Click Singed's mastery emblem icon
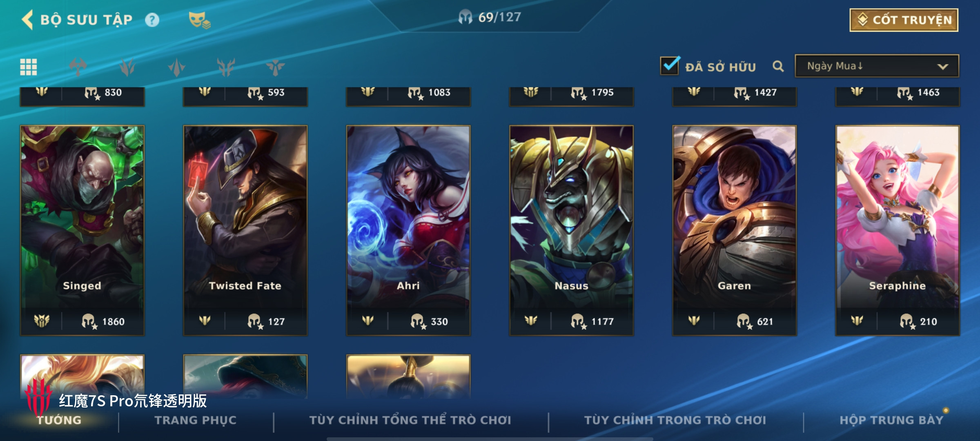980x441 pixels. pyautogui.click(x=42, y=321)
